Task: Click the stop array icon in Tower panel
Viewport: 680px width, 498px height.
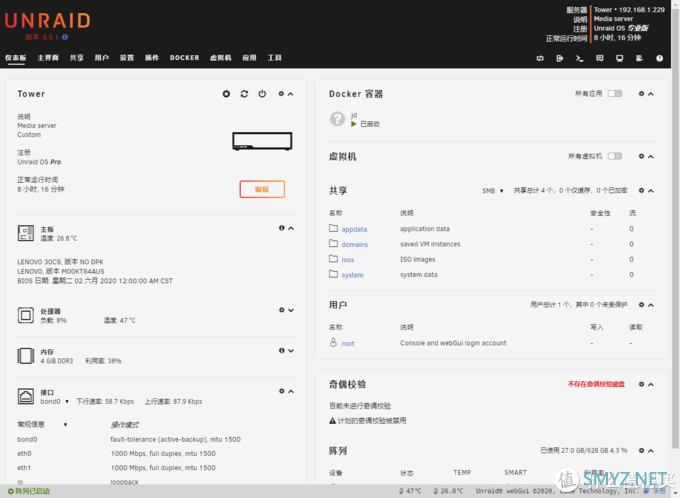Action: (x=226, y=94)
